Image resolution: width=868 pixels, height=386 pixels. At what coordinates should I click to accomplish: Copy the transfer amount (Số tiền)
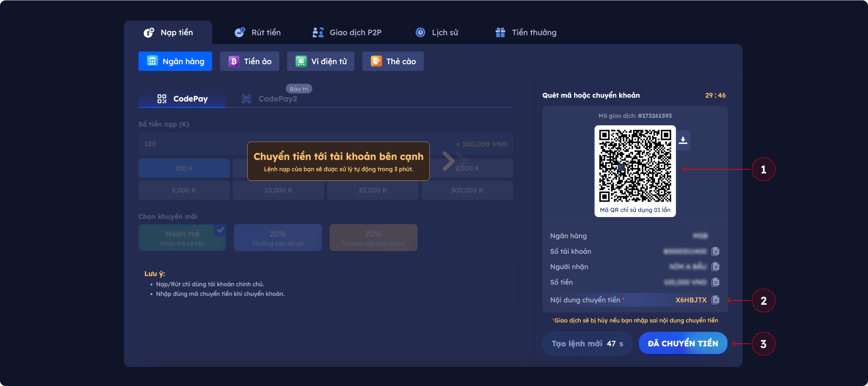pos(715,282)
